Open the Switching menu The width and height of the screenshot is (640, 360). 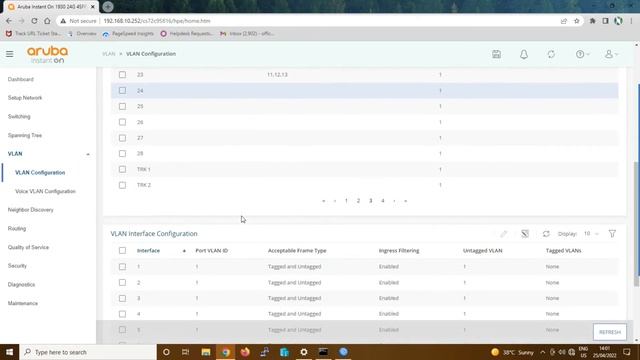click(x=19, y=117)
